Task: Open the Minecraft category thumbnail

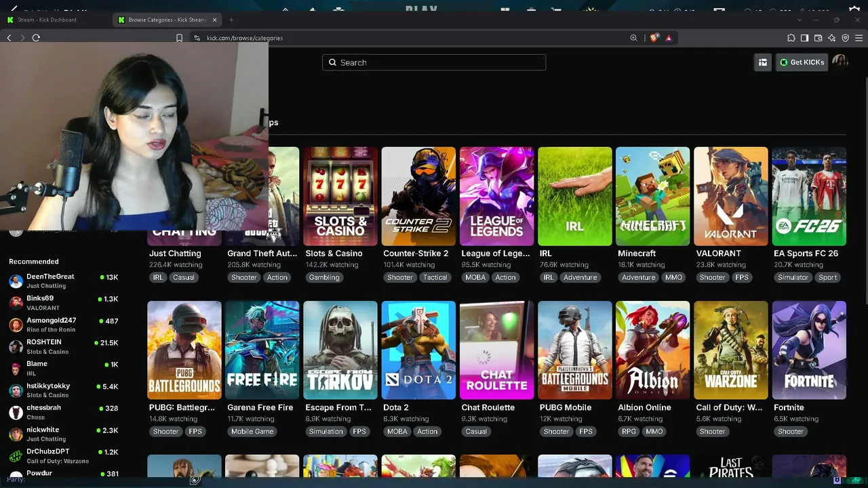Action: (653, 197)
